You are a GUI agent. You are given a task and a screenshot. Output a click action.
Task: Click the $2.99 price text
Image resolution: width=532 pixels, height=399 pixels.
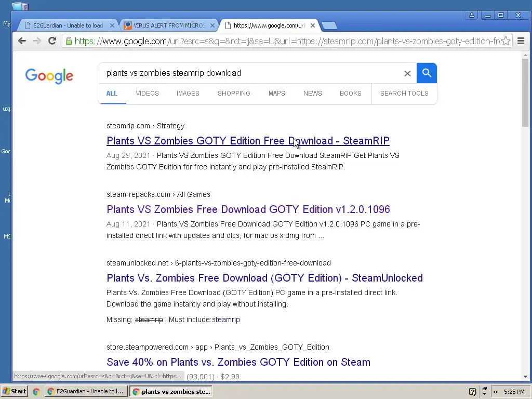(x=230, y=377)
